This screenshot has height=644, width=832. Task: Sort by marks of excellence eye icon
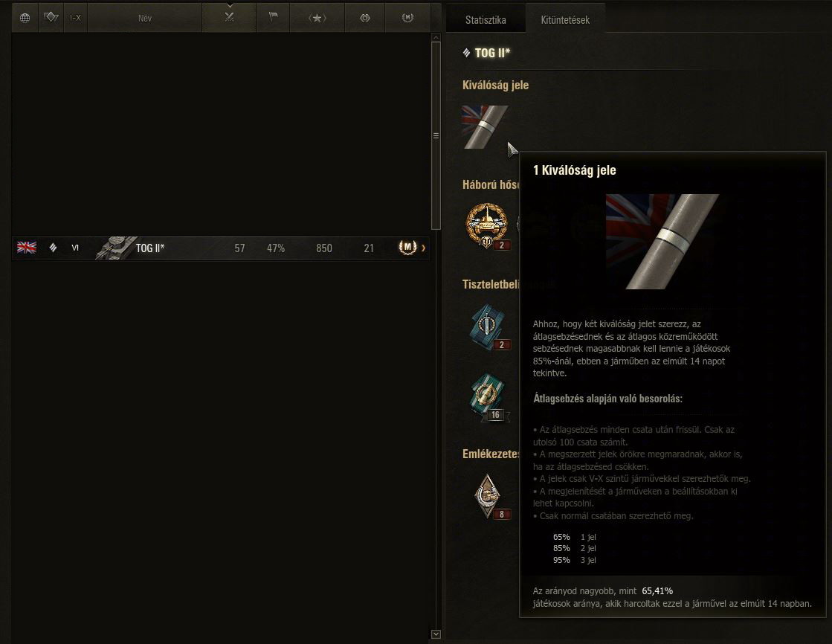(x=365, y=18)
